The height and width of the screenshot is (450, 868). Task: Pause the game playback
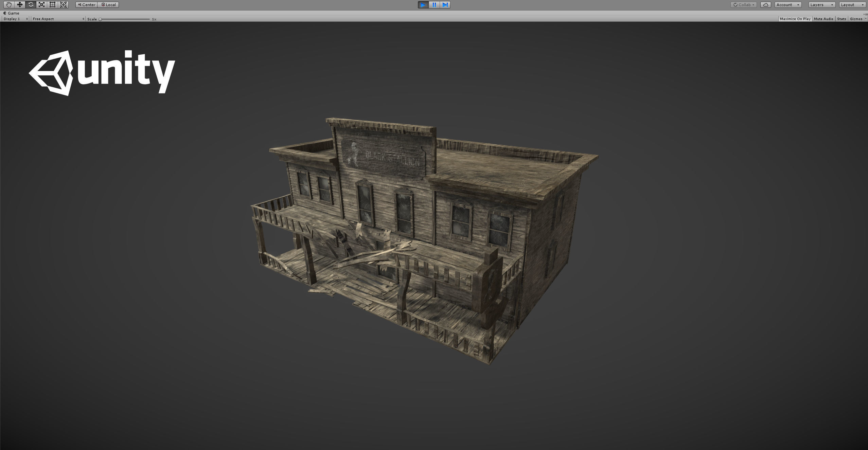click(434, 5)
